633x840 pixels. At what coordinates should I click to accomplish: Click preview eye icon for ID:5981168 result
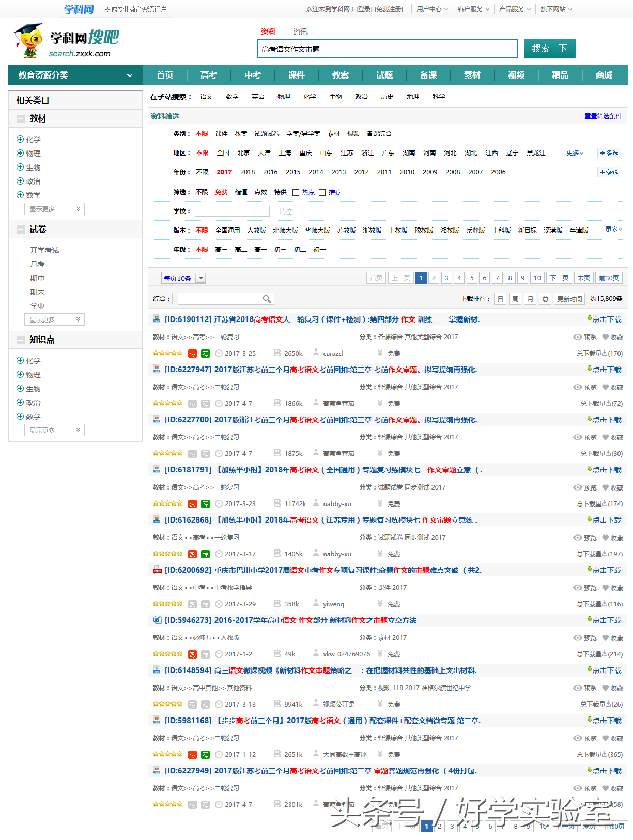pyautogui.click(x=578, y=738)
